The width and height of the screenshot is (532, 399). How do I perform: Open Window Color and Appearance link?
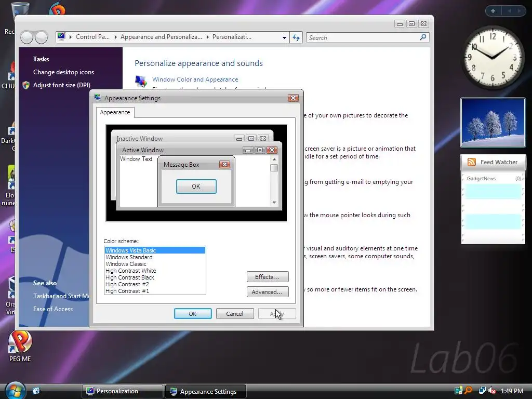(195, 79)
